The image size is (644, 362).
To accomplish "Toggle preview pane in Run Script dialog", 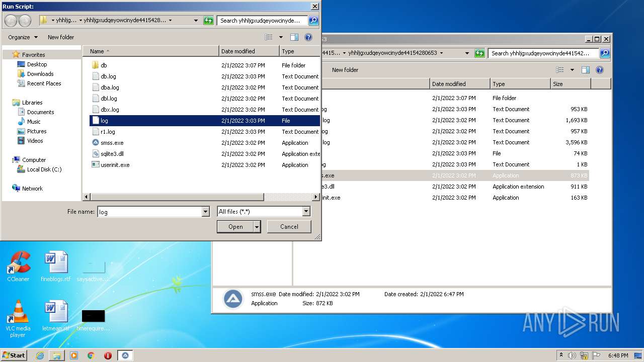I will point(294,37).
